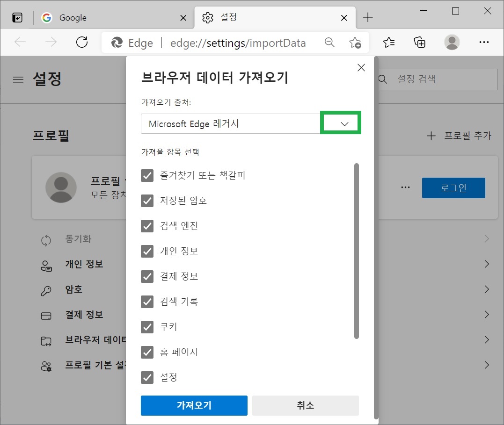Screen dimensions: 504x425
Task: Switch to the Google tab
Action: click(x=114, y=18)
